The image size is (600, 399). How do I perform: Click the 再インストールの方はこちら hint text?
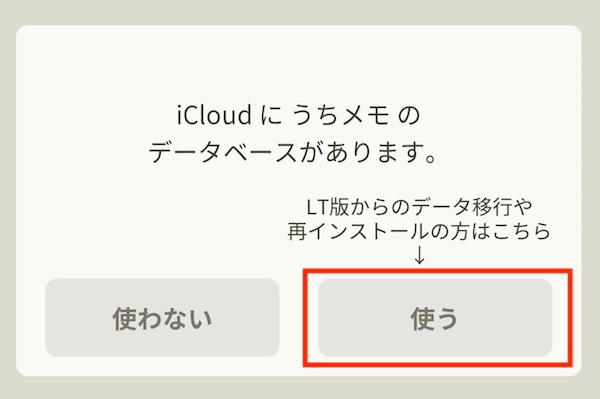pyautogui.click(x=419, y=231)
